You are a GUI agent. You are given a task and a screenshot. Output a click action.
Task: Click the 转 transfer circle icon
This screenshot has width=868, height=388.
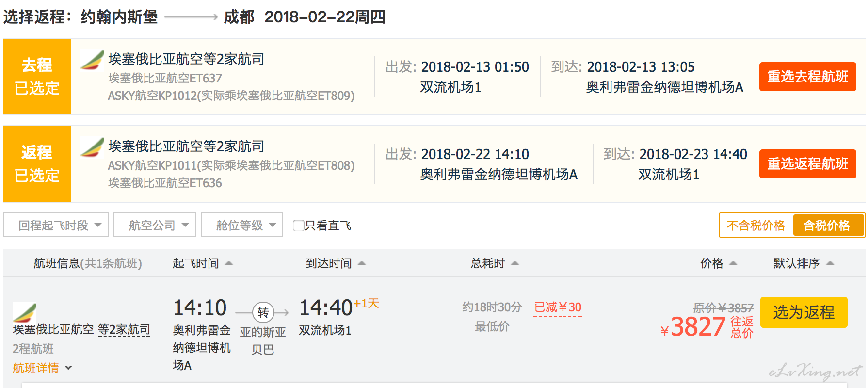[263, 313]
